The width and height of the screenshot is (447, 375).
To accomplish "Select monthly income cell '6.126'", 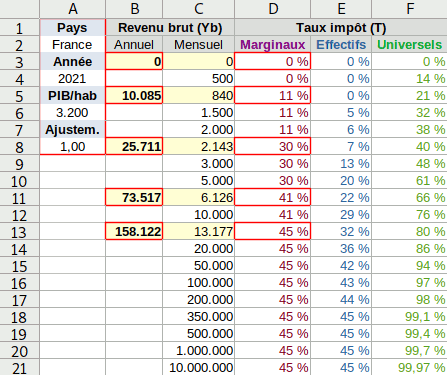I will click(199, 197).
